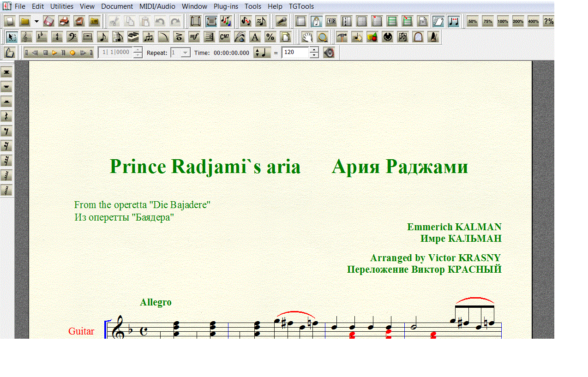The image size is (588, 377).
Task: Select the Key Signature tool
Action: [42, 37]
